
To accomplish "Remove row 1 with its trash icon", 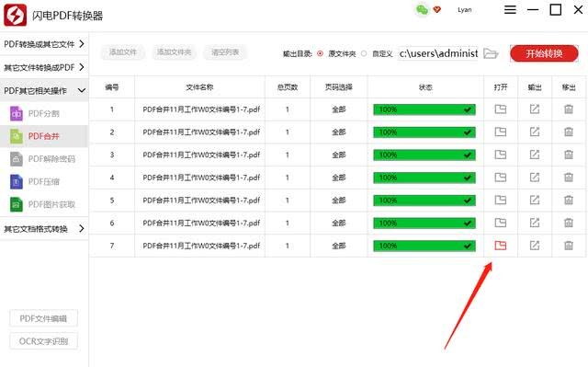I will pos(569,109).
